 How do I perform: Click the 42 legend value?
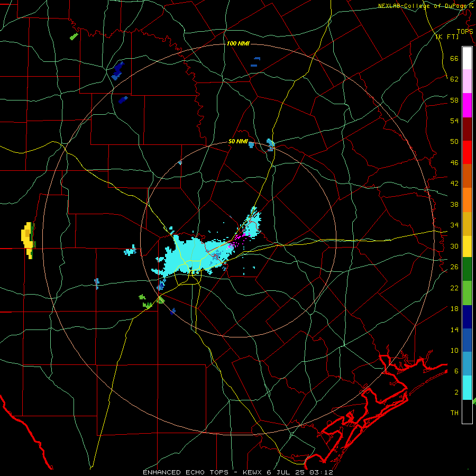(454, 184)
